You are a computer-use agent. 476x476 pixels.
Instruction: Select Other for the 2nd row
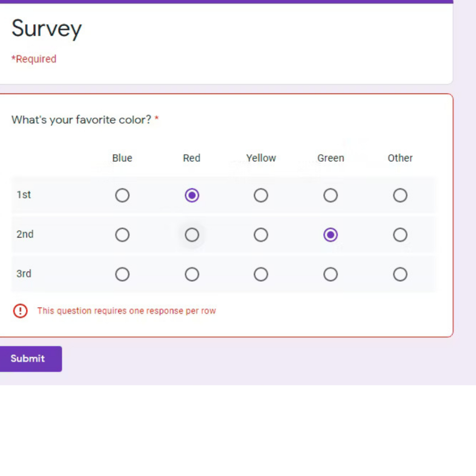click(400, 235)
